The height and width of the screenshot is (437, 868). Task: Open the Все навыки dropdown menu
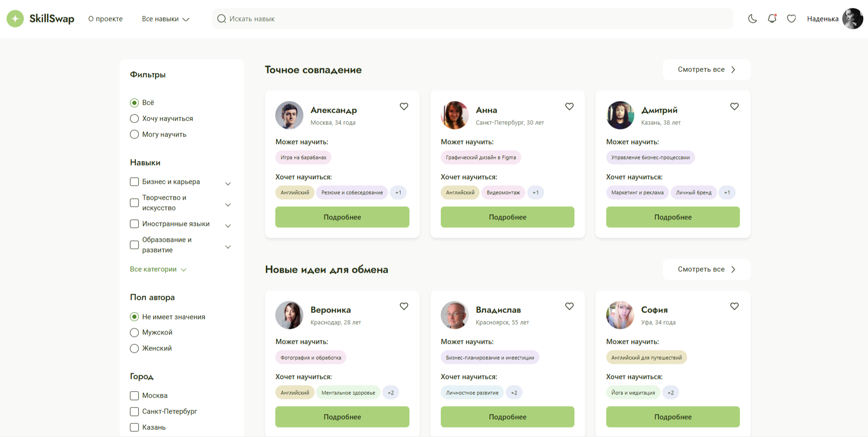(x=165, y=19)
